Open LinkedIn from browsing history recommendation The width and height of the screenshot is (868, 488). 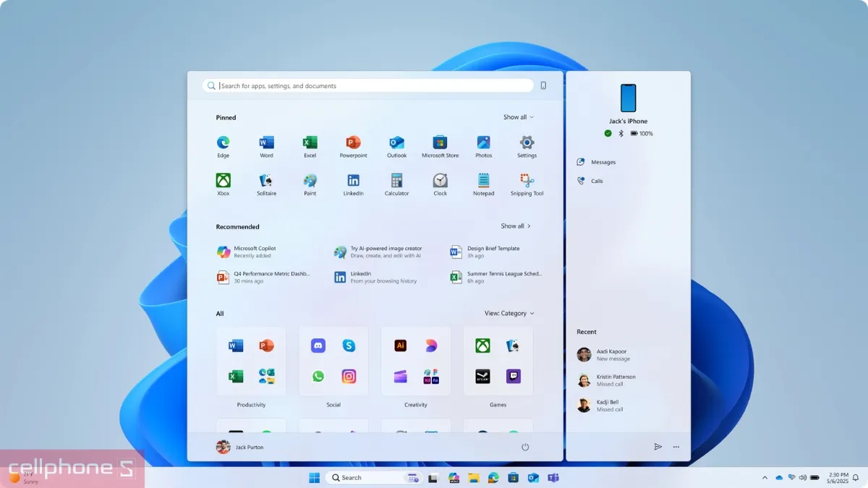point(375,277)
